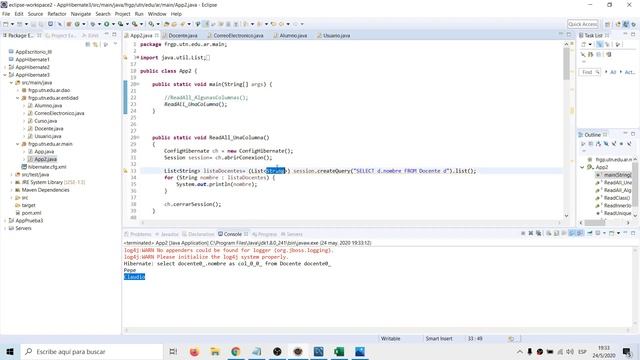
Task: Open the notification center icon
Action: pos(627,351)
